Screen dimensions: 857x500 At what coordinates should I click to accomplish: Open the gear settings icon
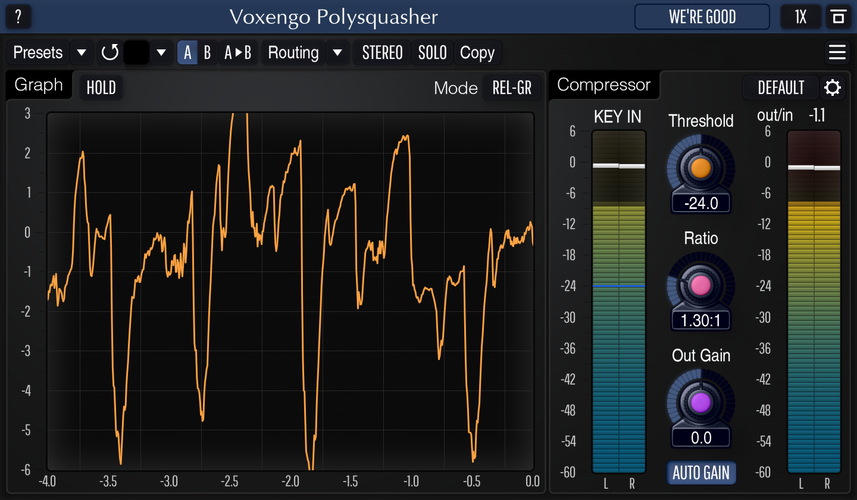pyautogui.click(x=832, y=87)
